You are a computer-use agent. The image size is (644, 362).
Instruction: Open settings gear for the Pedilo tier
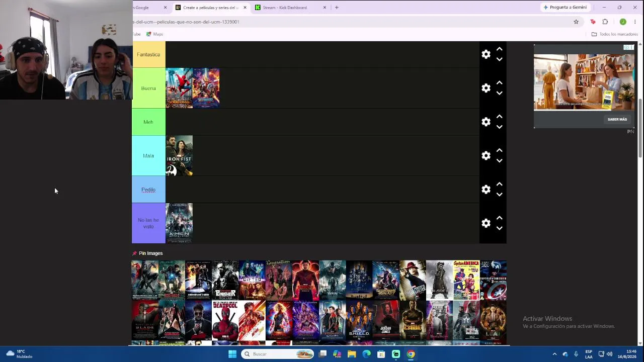(x=486, y=190)
